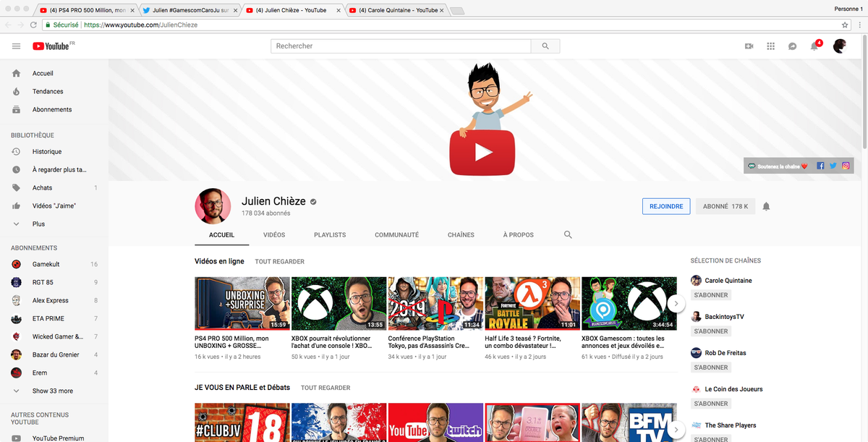Click Soutenez la chaîne banner link
The width and height of the screenshot is (868, 442).
coord(778,166)
